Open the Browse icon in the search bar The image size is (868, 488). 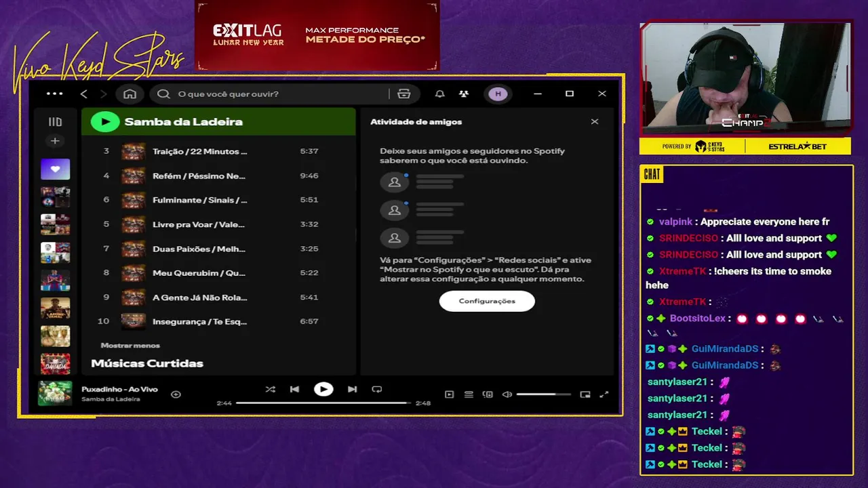point(404,94)
